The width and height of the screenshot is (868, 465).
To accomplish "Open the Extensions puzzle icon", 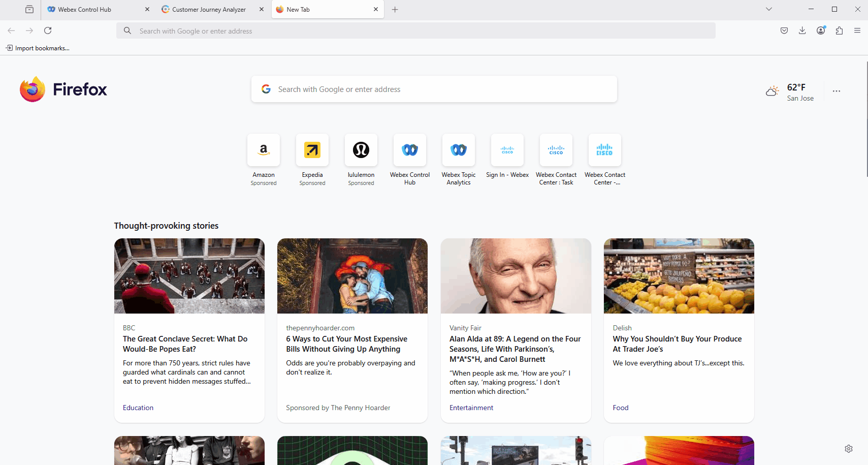I will point(839,30).
